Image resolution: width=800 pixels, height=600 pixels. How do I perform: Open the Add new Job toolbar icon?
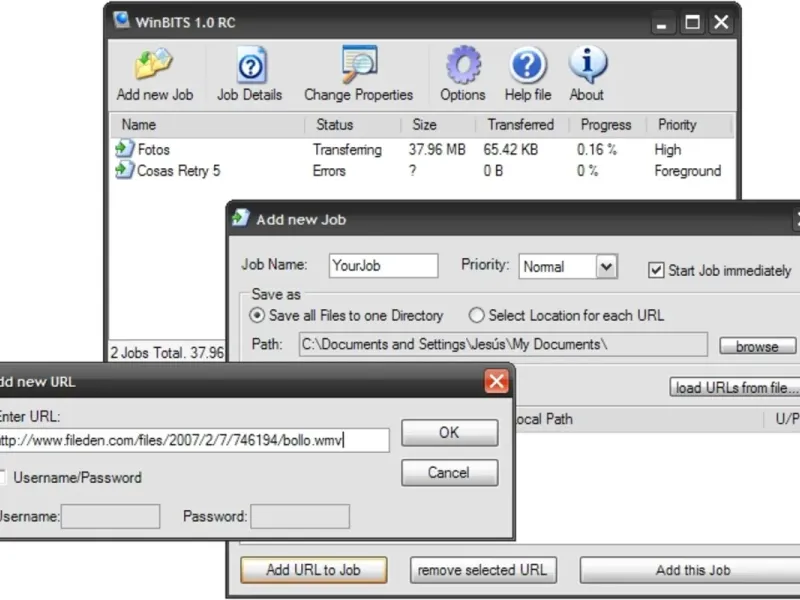pyautogui.click(x=154, y=64)
